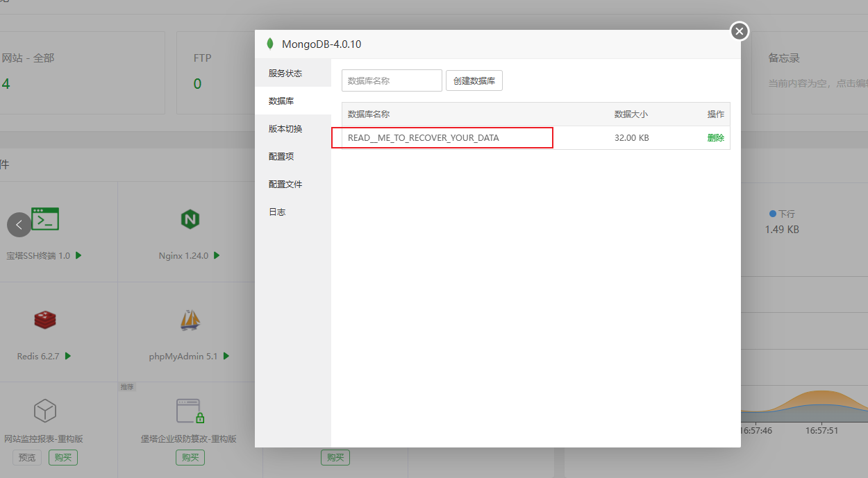This screenshot has width=868, height=478.
Task: Click the play arrow beside Nginx 1.24.0
Action: pyautogui.click(x=217, y=255)
